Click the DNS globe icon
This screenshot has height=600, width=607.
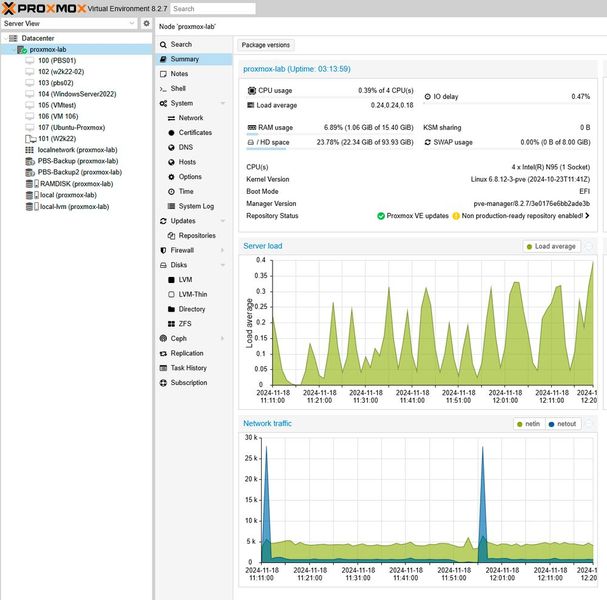(171, 147)
